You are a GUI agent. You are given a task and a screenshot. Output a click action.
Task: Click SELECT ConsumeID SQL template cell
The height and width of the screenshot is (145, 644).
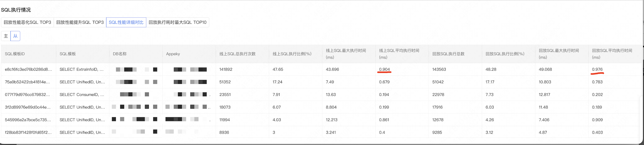82,95
